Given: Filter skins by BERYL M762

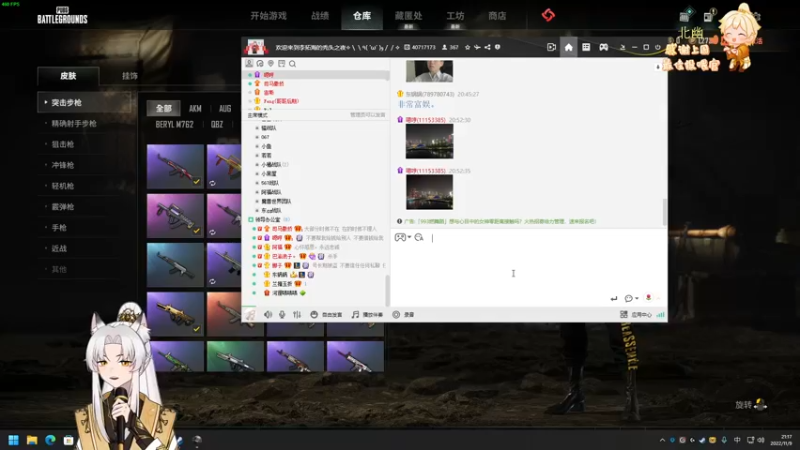Looking at the screenshot, I should [x=174, y=124].
